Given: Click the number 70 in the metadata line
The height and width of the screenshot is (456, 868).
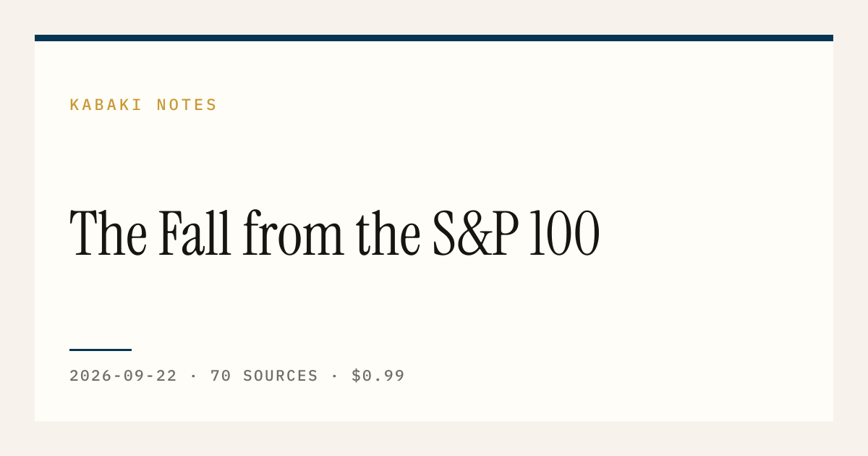Looking at the screenshot, I should coord(221,376).
